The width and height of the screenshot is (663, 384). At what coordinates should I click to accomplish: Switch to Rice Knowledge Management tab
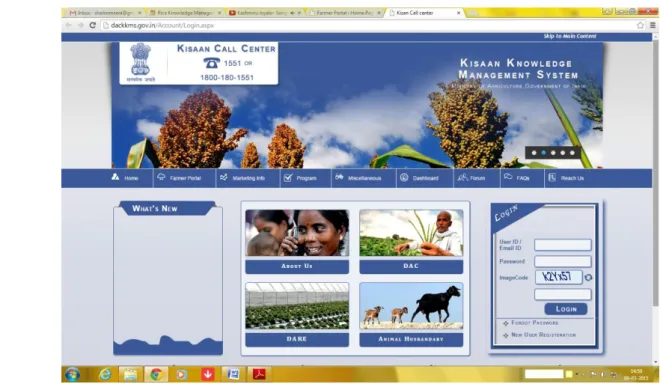185,13
